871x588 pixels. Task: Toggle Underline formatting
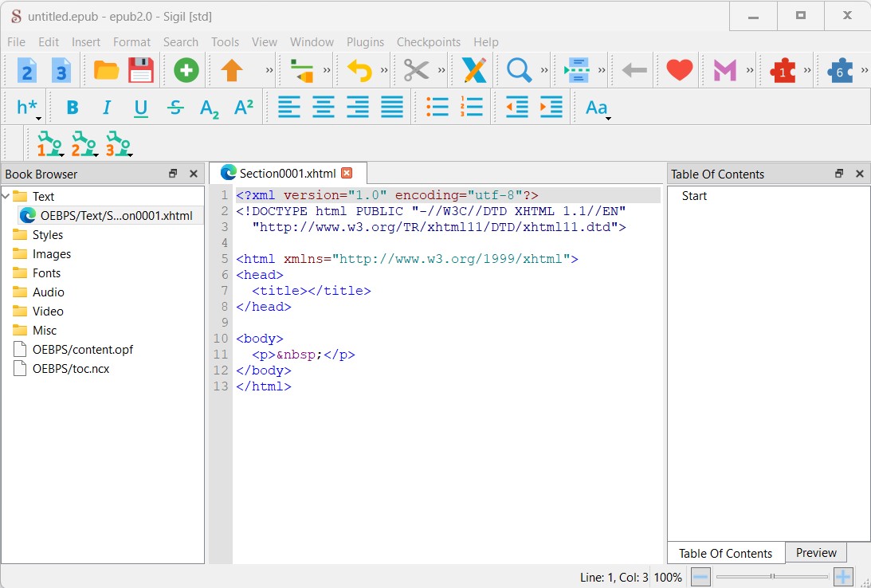(x=141, y=108)
